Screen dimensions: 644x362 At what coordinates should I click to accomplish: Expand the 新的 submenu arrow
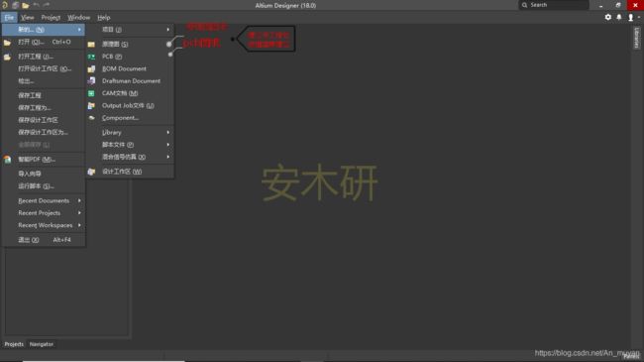click(x=79, y=30)
